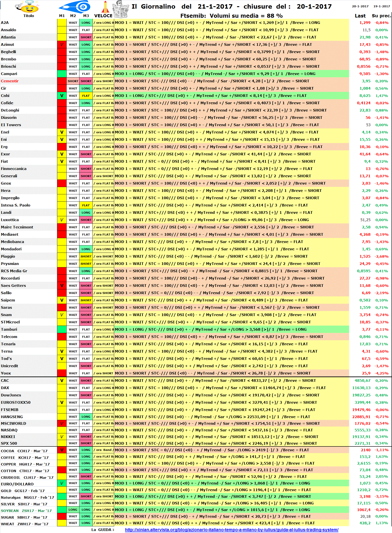Click the yellow M1 cell for Ansaldo
The image size is (392, 533).
(x=62, y=30)
